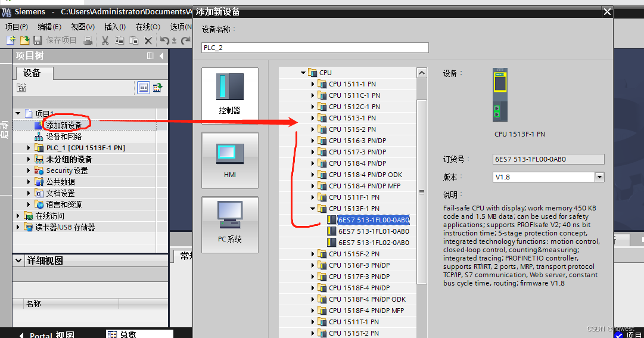Image resolution: width=644 pixels, height=338 pixels.
Task: Expand PLC_1 [CPU 1513F-1 PN] node
Action: coord(29,148)
